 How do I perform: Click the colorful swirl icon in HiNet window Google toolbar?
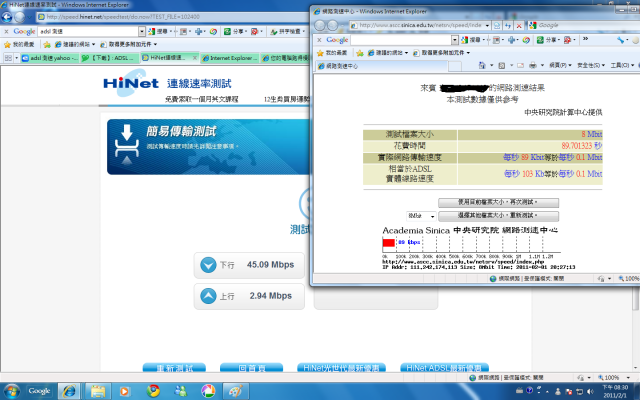(x=213, y=31)
